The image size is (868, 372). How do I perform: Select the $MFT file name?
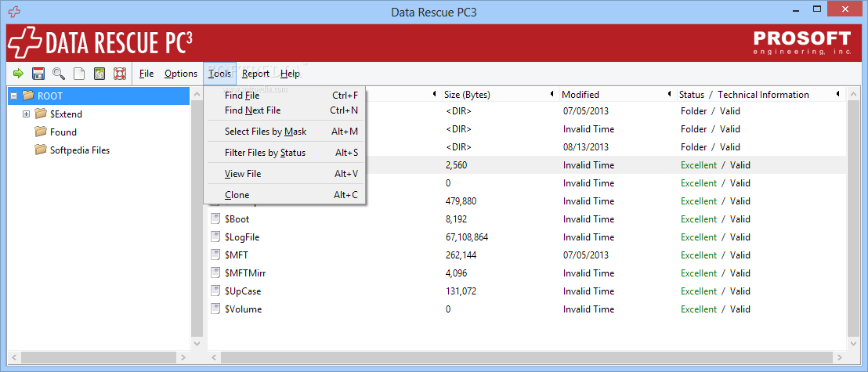(236, 255)
